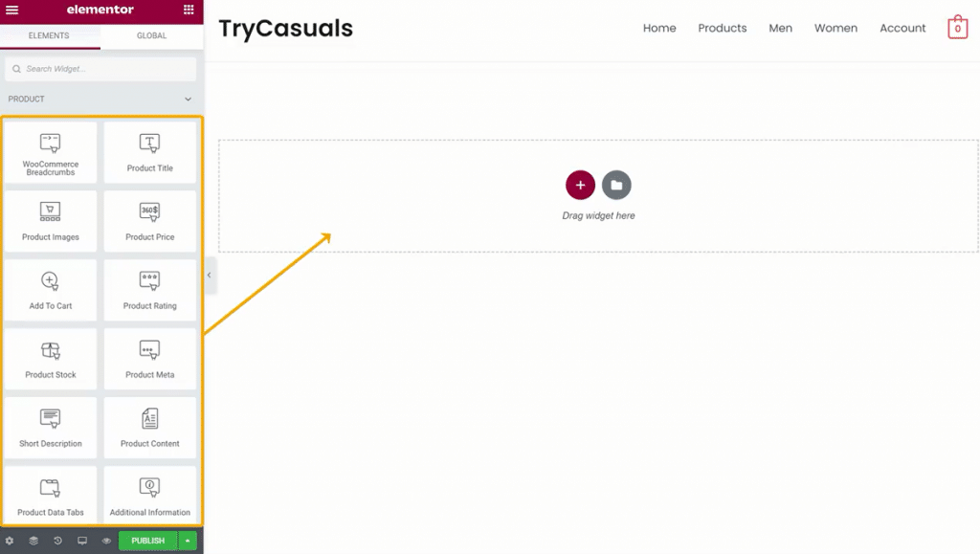Switch to the GLOBAL tab

(152, 35)
